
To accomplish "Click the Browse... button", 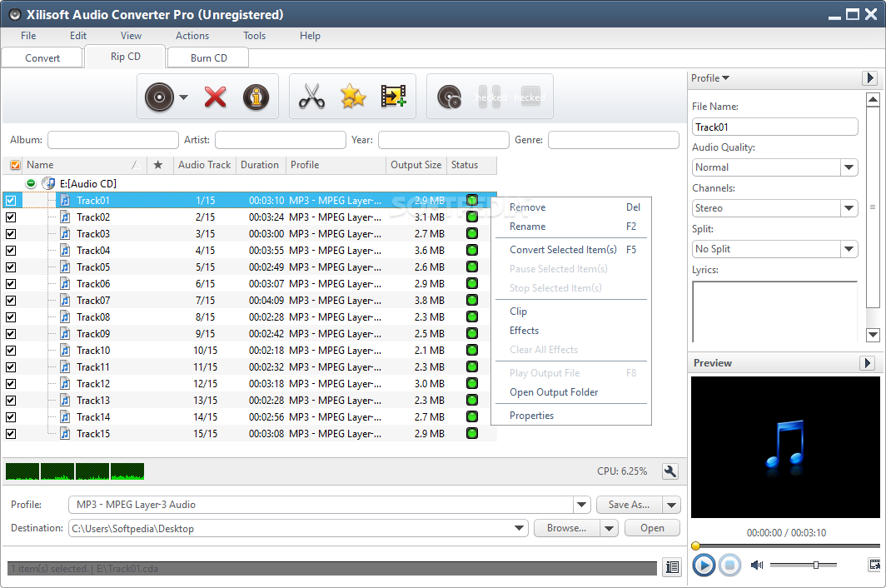I will coord(567,528).
